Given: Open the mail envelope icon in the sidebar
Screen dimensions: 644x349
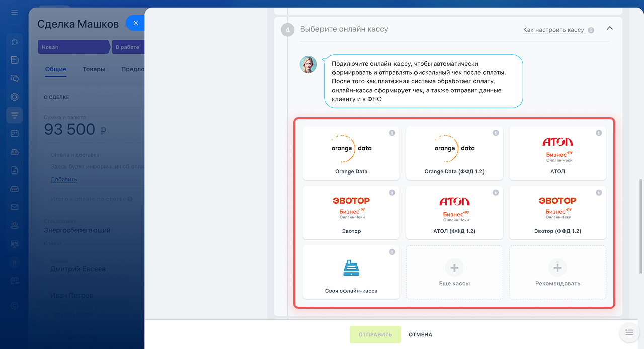Looking at the screenshot, I should 14,207.
